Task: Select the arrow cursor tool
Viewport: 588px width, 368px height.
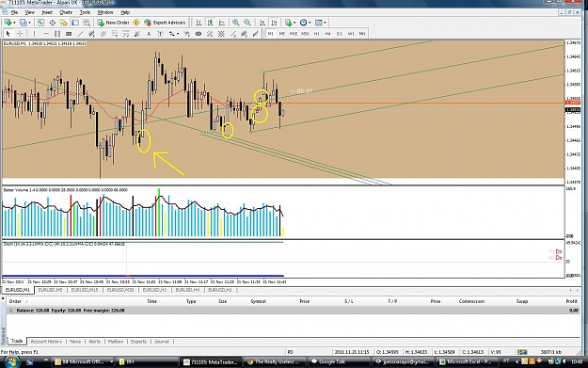Action: [8, 34]
